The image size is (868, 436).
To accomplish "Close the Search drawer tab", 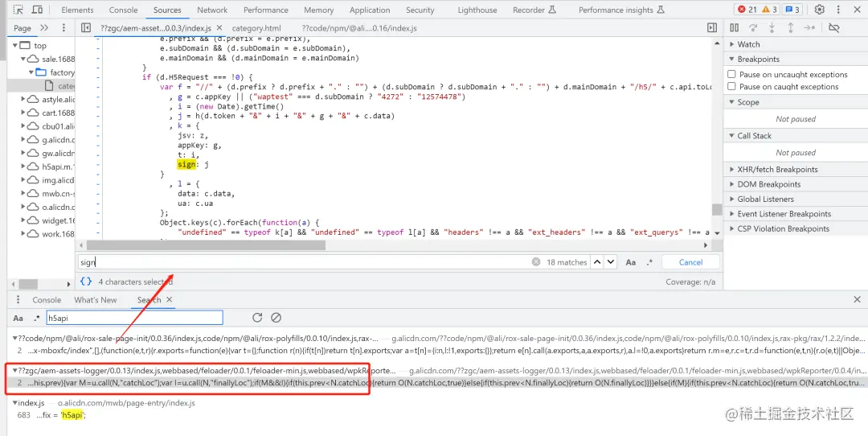I will [x=170, y=300].
